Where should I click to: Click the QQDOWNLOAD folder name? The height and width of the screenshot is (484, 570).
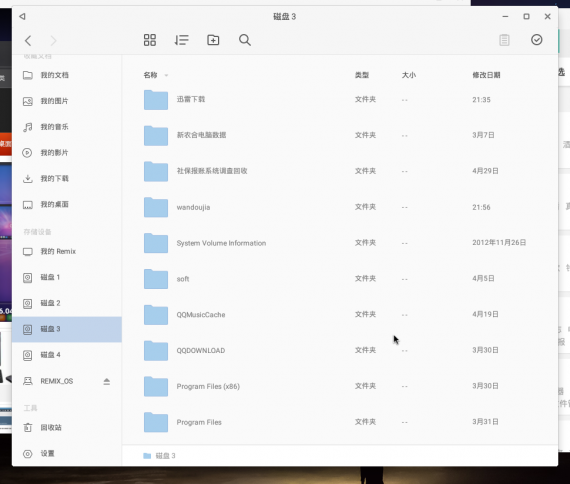(201, 351)
